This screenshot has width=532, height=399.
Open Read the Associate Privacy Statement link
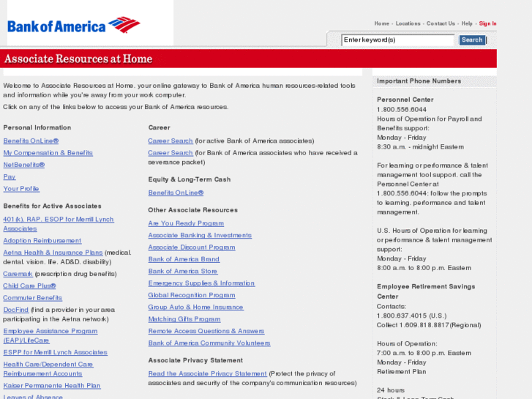[x=207, y=373]
